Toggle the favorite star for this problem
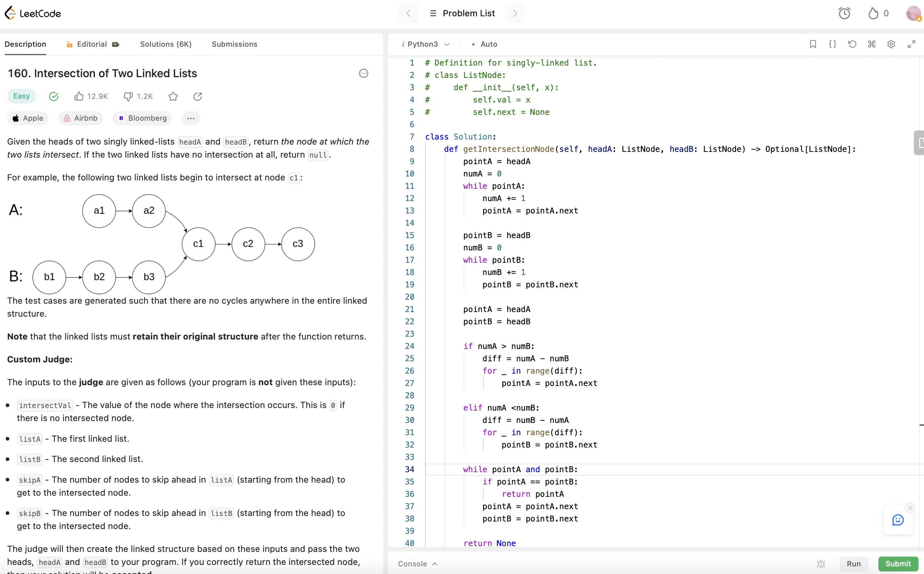Viewport: 924px width, 574px height. click(173, 96)
